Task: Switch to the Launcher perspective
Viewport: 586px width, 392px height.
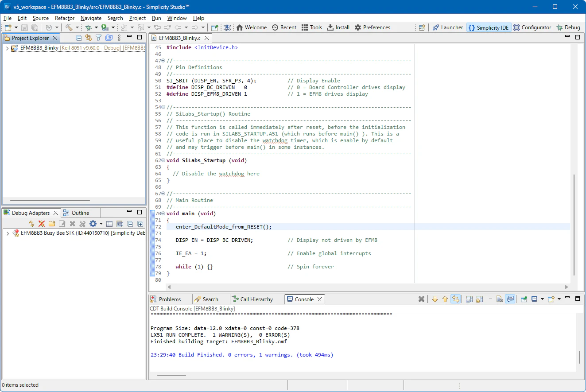Action: click(448, 27)
